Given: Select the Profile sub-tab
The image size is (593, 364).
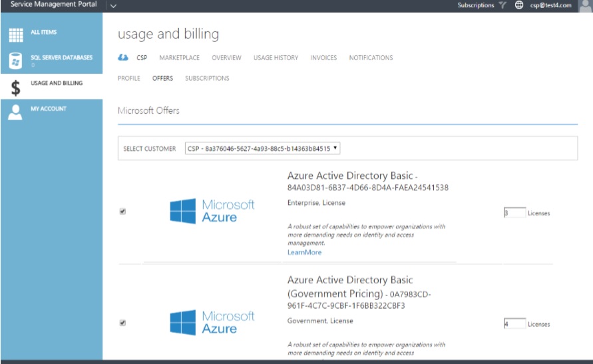Looking at the screenshot, I should pos(129,79).
